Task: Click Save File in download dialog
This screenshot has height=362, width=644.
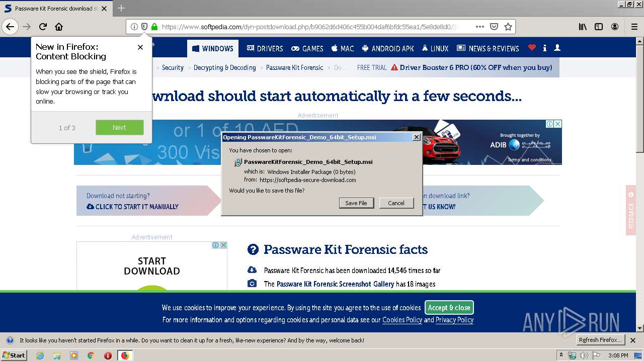Action: [x=356, y=203]
